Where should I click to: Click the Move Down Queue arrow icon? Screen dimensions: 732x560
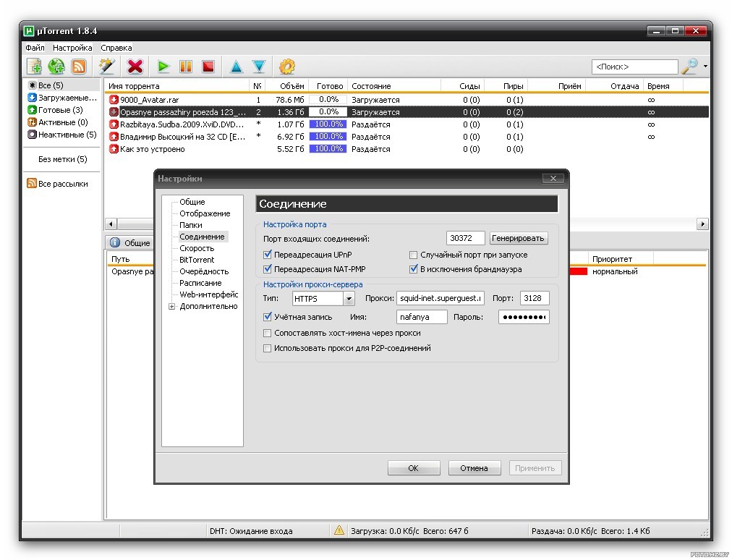click(x=259, y=67)
